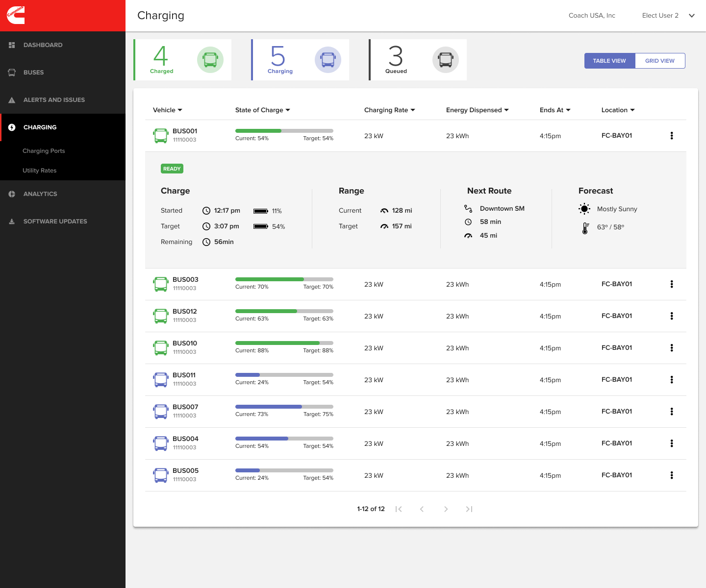
Task: Open the three-dot menu for BUS007
Action: (672, 412)
